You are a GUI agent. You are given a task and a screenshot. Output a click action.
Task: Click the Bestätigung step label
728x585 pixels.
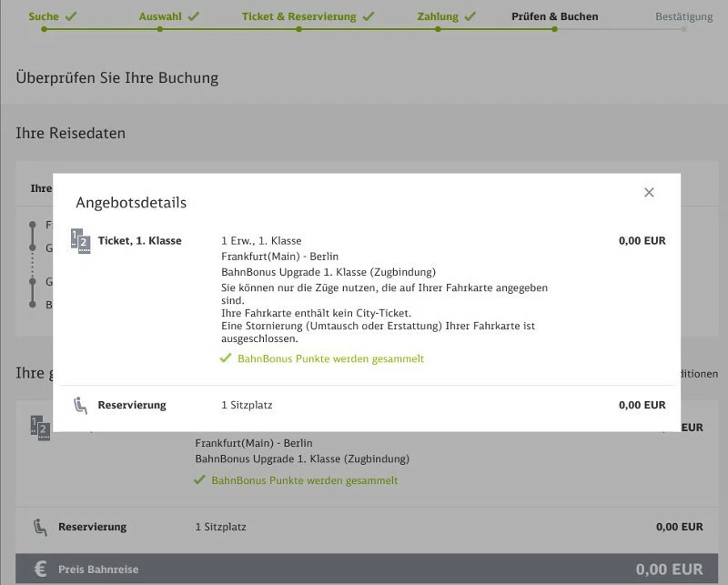[684, 16]
